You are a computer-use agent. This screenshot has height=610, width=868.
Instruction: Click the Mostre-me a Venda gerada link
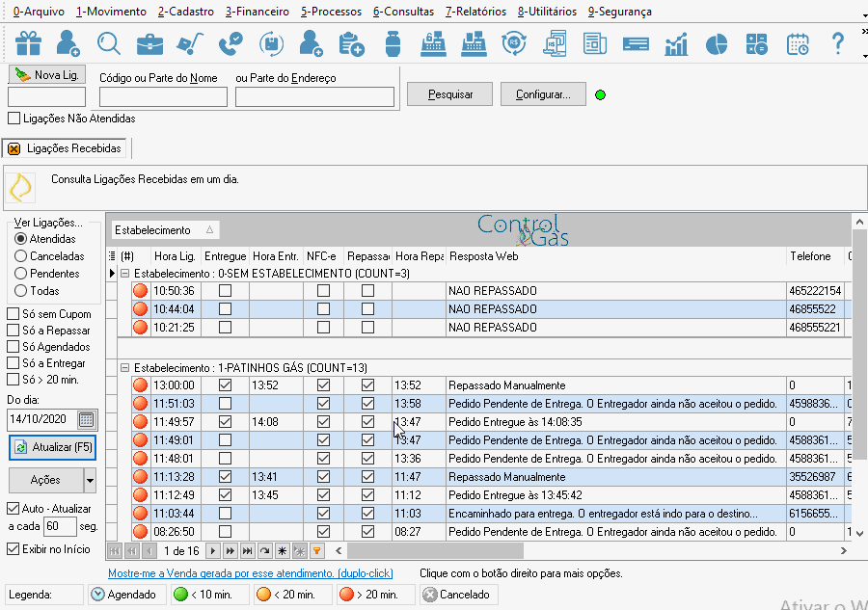click(x=250, y=573)
